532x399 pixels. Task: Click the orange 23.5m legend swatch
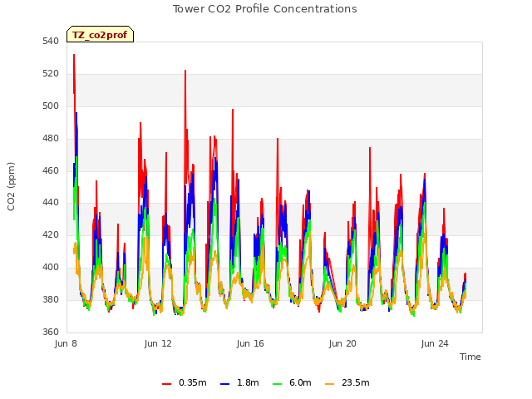click(x=329, y=384)
